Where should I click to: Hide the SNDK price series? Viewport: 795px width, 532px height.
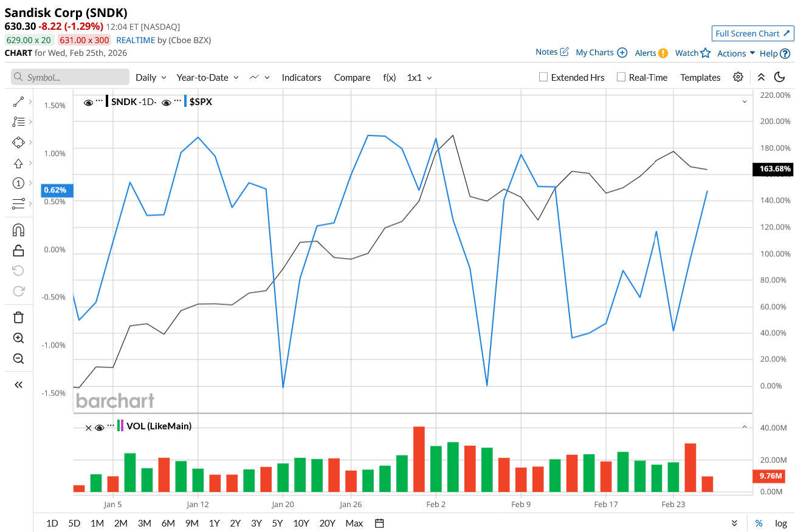click(x=89, y=103)
